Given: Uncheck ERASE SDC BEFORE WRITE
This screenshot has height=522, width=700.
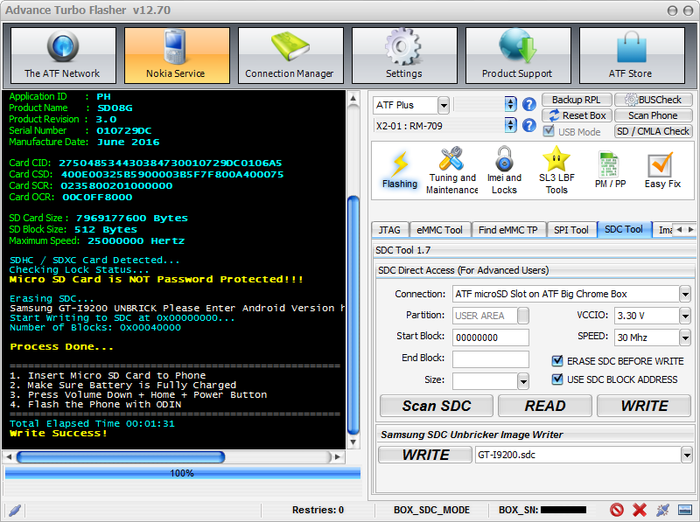Looking at the screenshot, I should 558,361.
